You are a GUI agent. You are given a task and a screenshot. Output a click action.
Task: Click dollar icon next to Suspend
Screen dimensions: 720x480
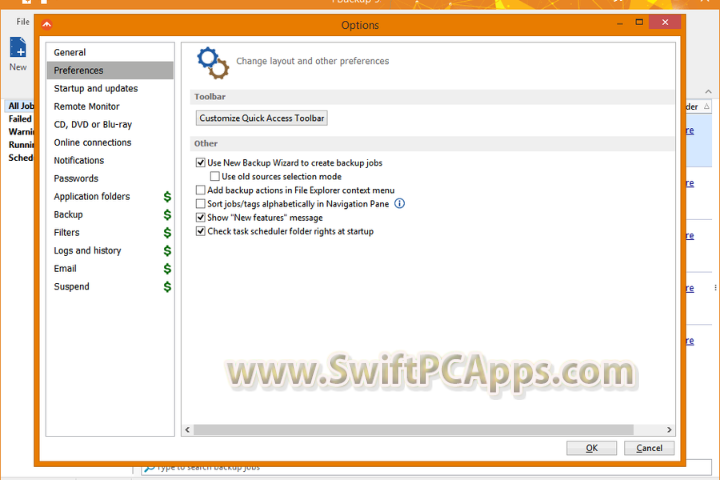pos(167,287)
